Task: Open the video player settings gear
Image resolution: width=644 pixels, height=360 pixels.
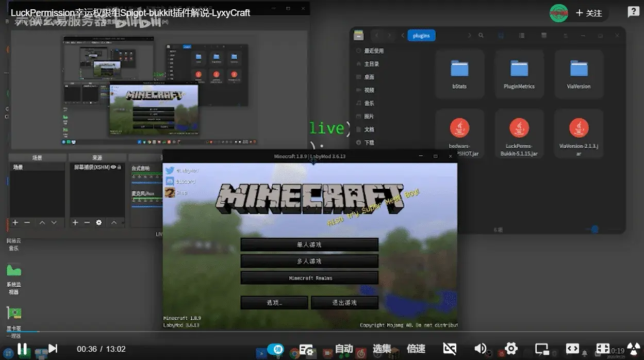Action: click(511, 348)
